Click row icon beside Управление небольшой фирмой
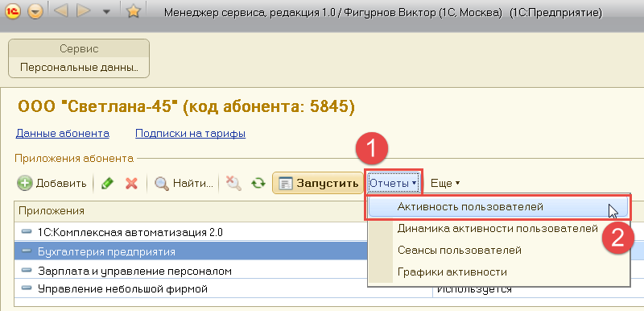The height and width of the screenshot is (311, 644). (x=27, y=288)
